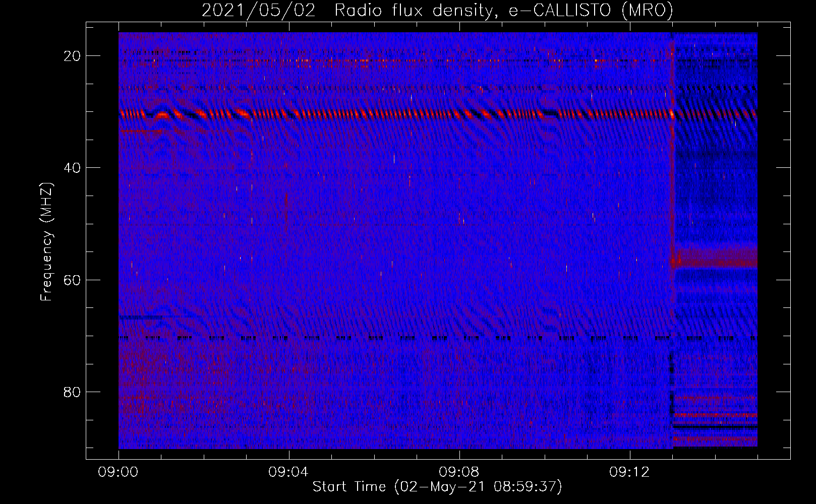Click the bright red emission band near 30 MHz
Image resolution: width=816 pixels, height=504 pixels.
coord(438,114)
